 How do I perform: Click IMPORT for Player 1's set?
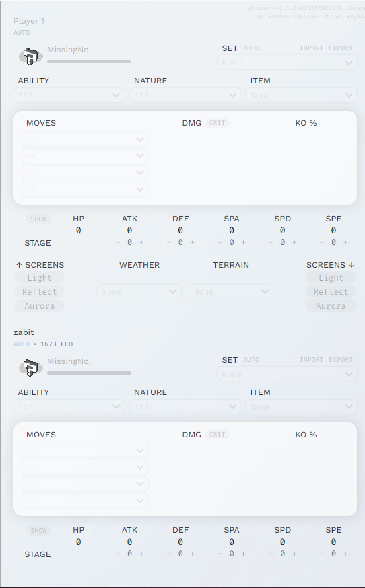pyautogui.click(x=311, y=48)
